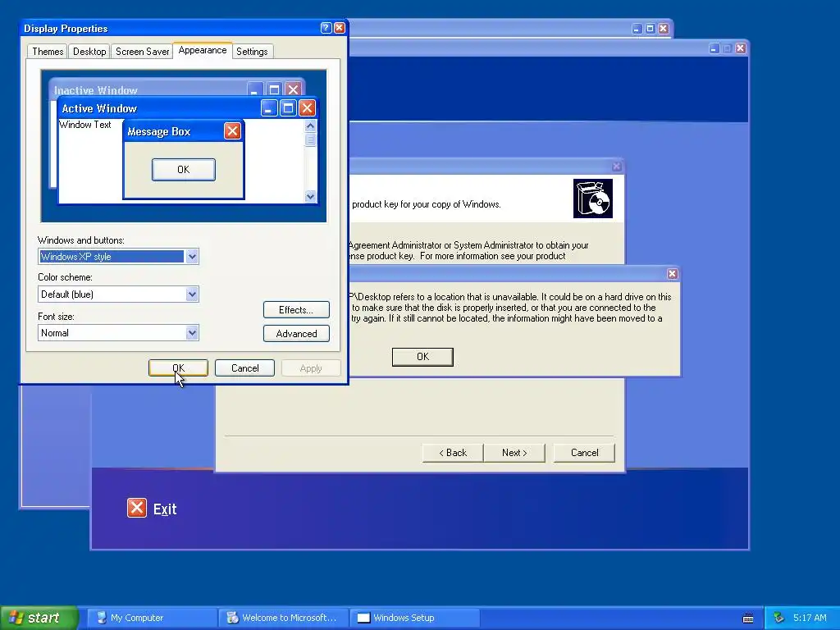The image size is (840, 630).
Task: Open the Advanced appearance settings
Action: pos(296,333)
